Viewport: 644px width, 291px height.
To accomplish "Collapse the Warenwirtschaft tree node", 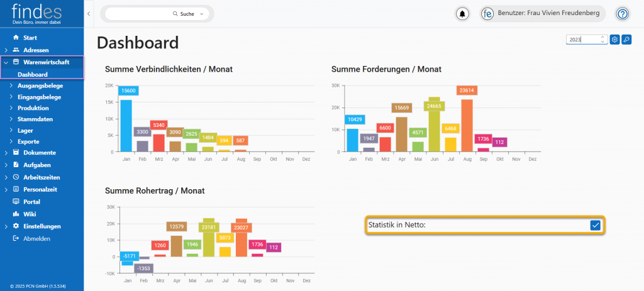I will point(6,62).
